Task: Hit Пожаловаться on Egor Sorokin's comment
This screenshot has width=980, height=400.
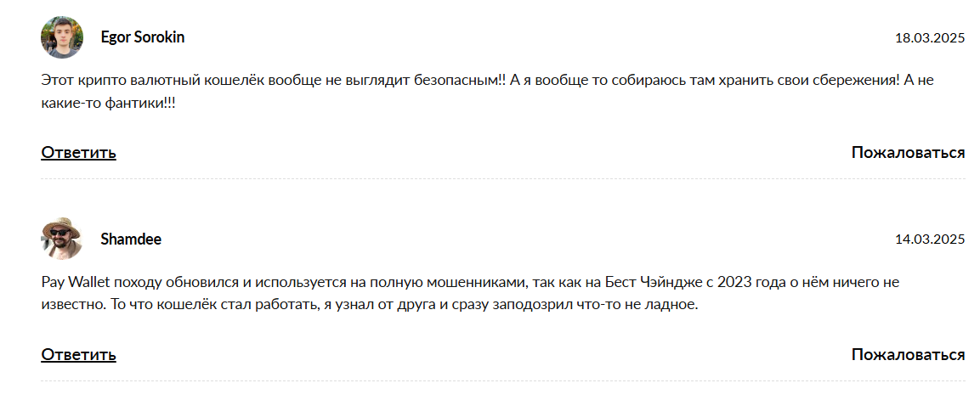Action: [x=908, y=153]
